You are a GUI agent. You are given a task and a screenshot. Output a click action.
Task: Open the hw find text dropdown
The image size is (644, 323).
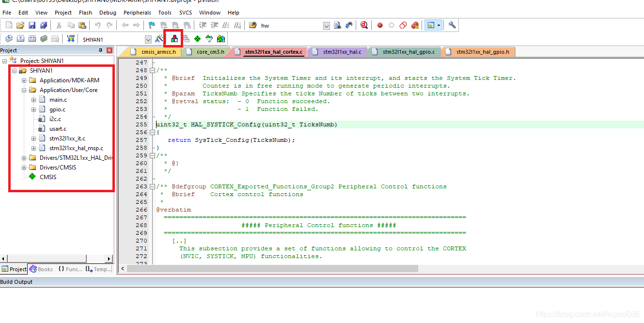pos(326,26)
